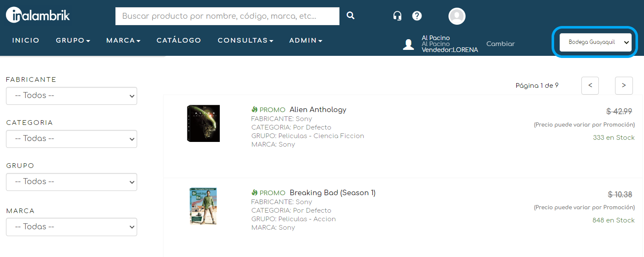Open Alien Anthology product title
This screenshot has width=644, height=257.
click(318, 110)
